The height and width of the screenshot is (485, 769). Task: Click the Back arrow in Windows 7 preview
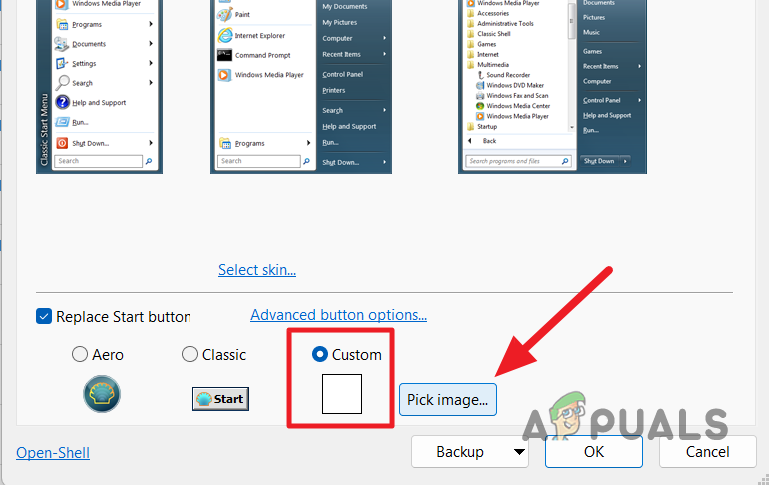pyautogui.click(x=470, y=141)
